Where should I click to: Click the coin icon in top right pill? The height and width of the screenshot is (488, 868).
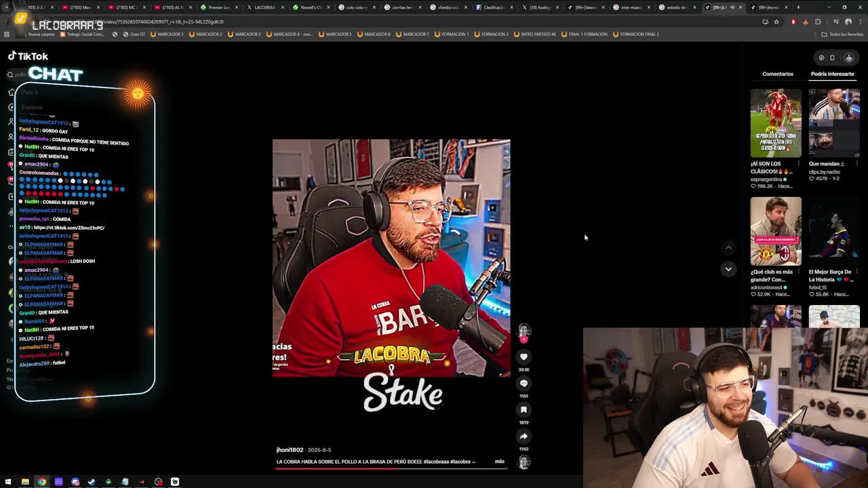(821, 58)
